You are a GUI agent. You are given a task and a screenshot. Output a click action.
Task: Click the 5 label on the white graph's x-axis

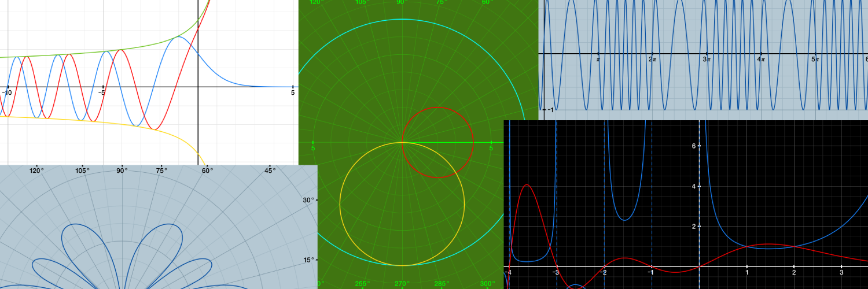pos(292,92)
